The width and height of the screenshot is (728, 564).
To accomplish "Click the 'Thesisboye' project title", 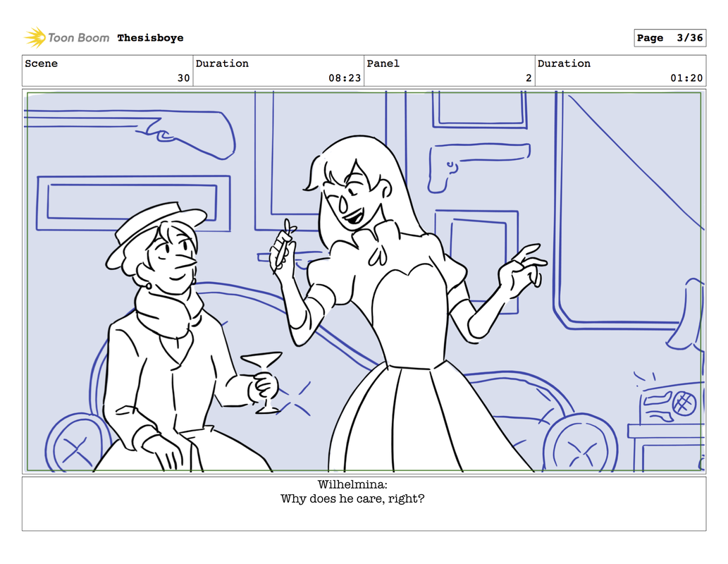I will point(150,37).
